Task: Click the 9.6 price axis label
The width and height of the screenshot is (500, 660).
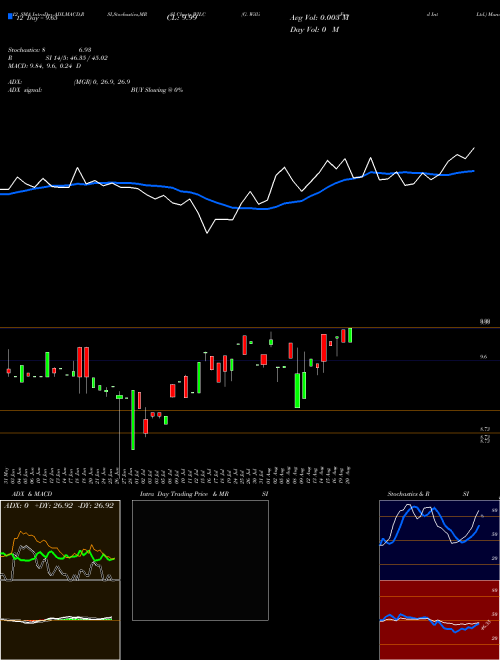Action: (484, 357)
